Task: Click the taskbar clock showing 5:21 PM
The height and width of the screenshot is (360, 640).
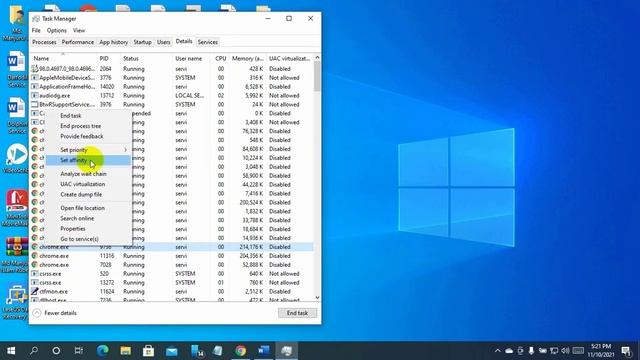Action: 601,351
